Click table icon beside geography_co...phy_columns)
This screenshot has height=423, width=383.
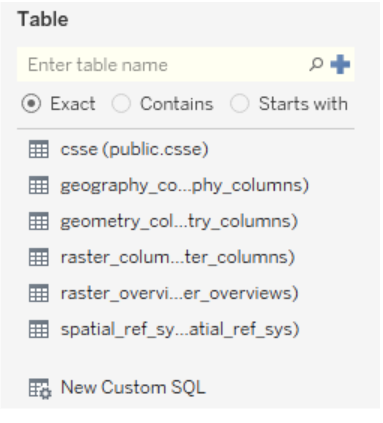tap(39, 185)
